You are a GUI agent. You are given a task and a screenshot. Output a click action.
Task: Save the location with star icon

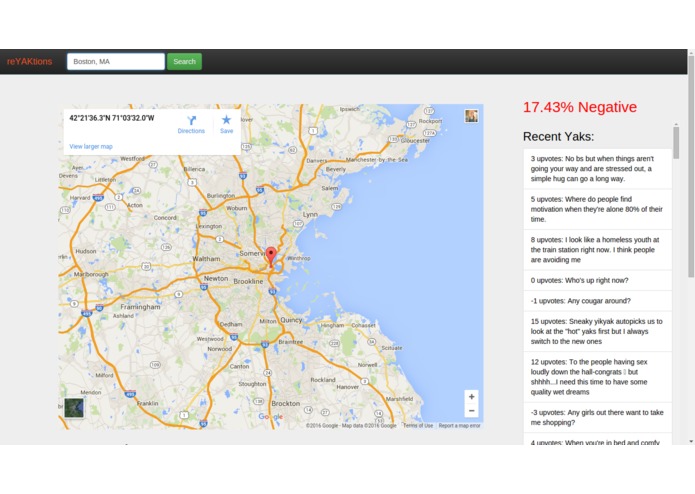pyautogui.click(x=226, y=124)
